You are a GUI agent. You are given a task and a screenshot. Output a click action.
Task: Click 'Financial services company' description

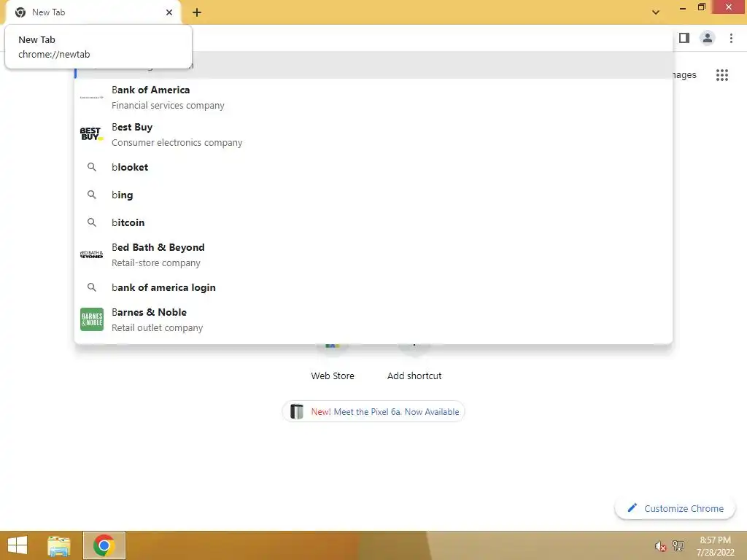click(x=168, y=105)
